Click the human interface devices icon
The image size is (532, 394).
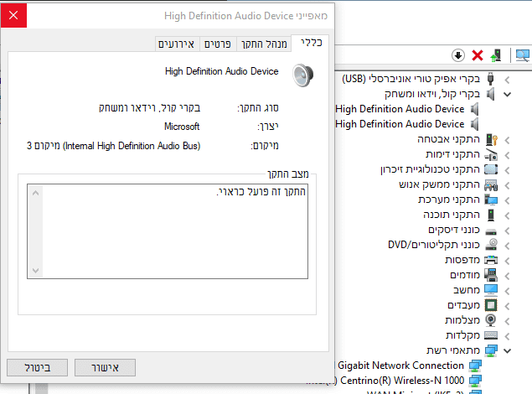(x=491, y=184)
